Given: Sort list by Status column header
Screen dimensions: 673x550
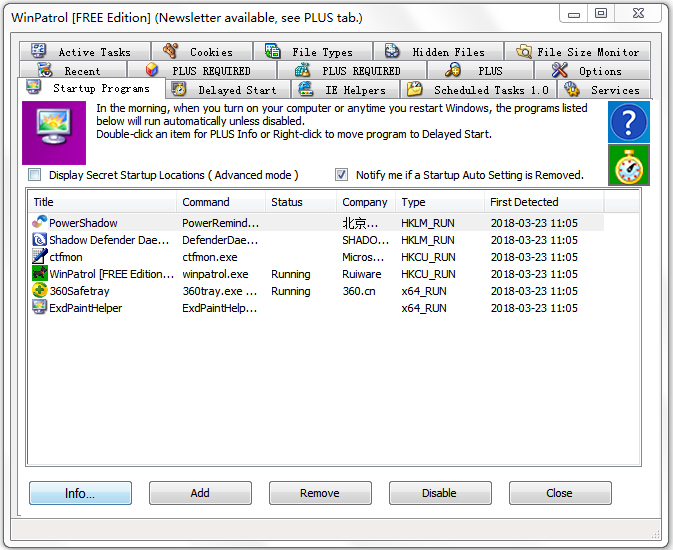Looking at the screenshot, I should coord(301,202).
